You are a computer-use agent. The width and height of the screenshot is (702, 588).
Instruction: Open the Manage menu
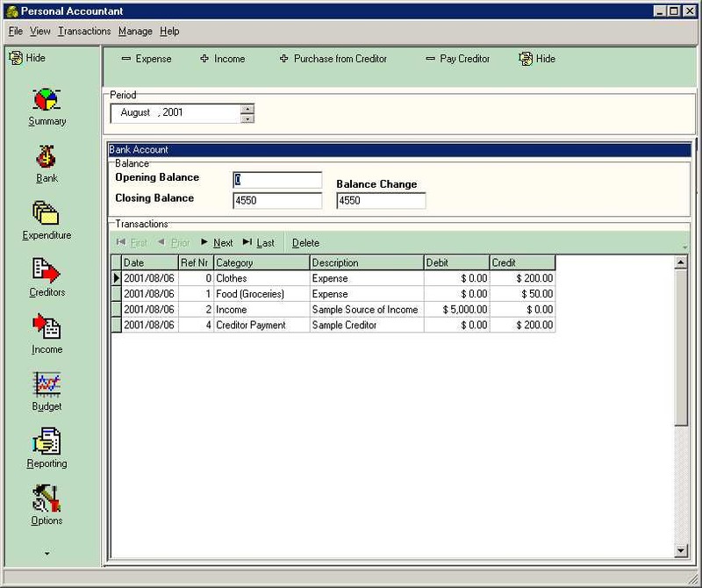point(135,32)
